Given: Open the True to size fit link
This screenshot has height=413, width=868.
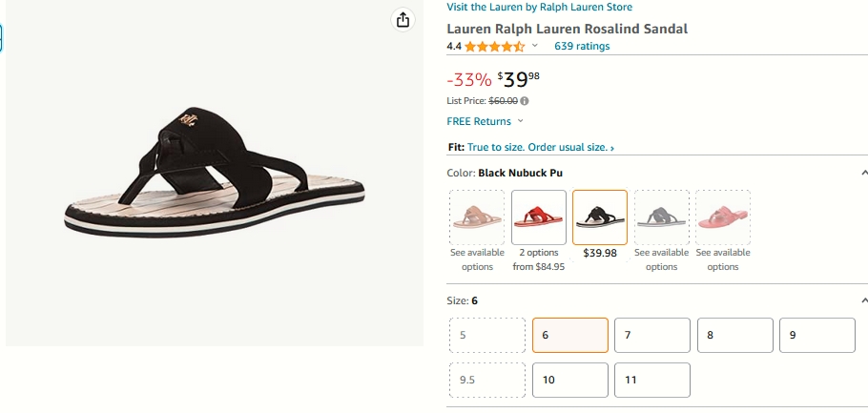Looking at the screenshot, I should [x=540, y=147].
